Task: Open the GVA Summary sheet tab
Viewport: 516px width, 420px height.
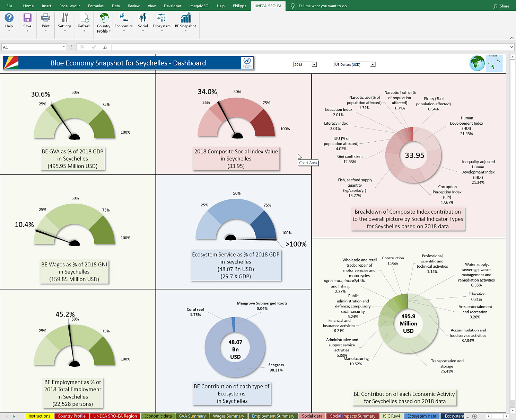Action: point(192,416)
